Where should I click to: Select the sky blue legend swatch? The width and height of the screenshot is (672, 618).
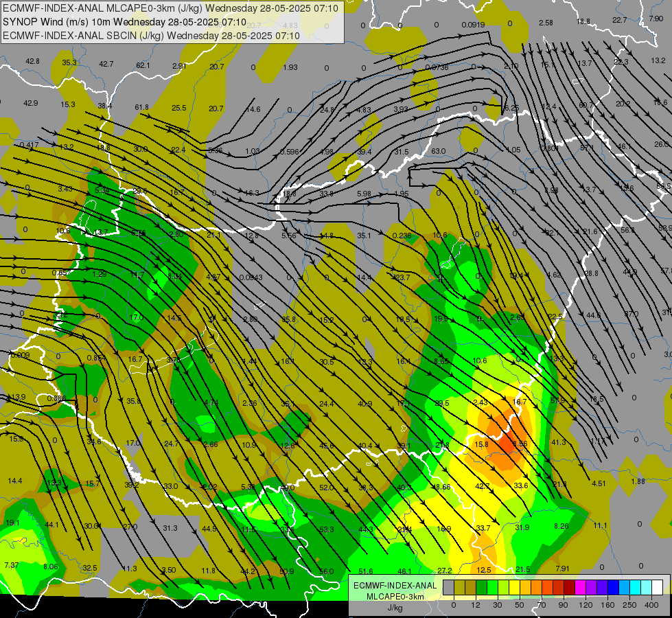pyautogui.click(x=625, y=587)
